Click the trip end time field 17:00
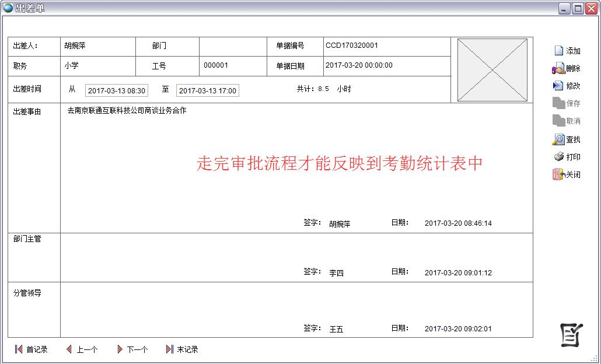Screen dimensions: 601x364 click(x=207, y=90)
